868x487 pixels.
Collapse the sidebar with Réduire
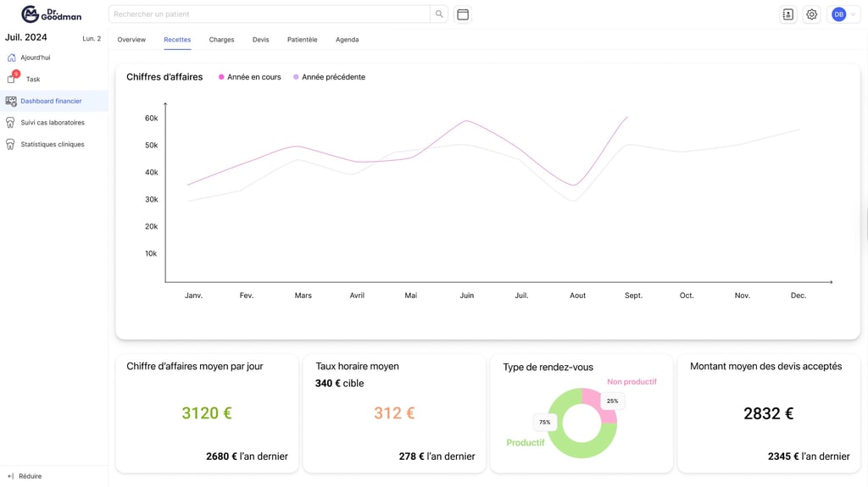click(x=25, y=476)
